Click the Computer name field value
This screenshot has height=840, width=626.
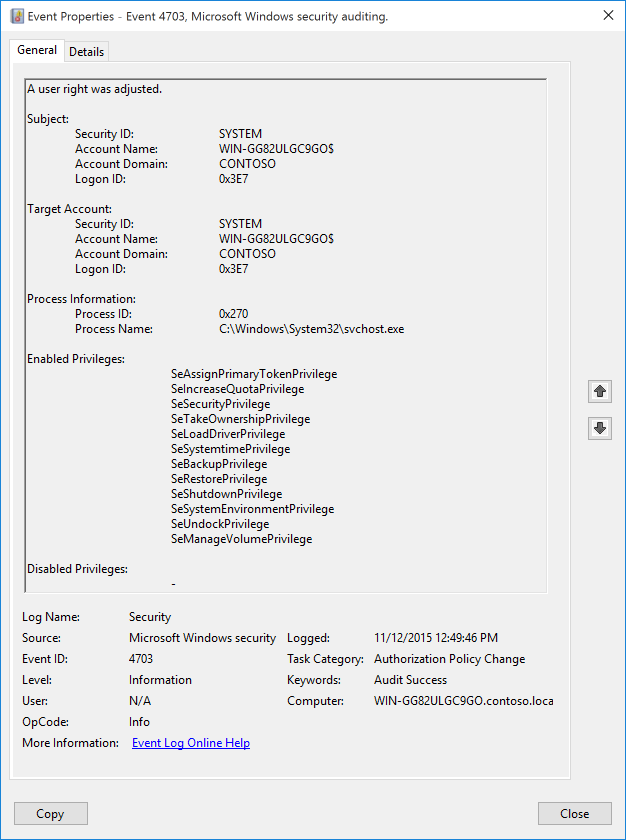pos(463,701)
